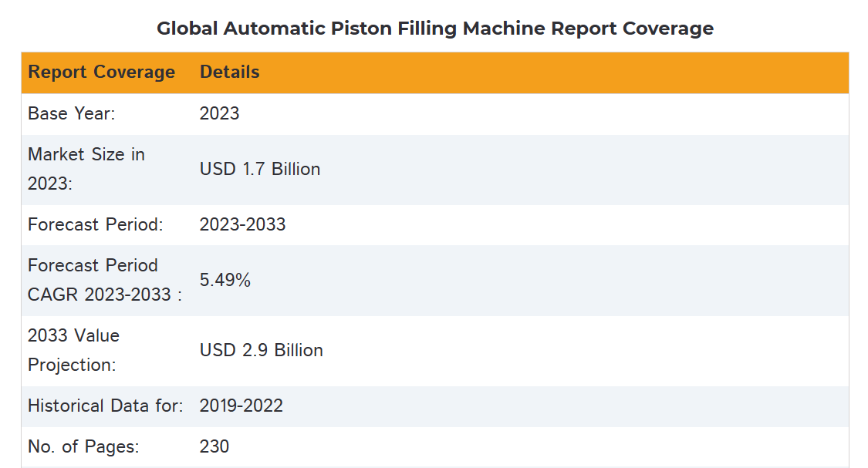Image resolution: width=868 pixels, height=468 pixels.
Task: Select the "Details" column header
Action: pyautogui.click(x=229, y=72)
